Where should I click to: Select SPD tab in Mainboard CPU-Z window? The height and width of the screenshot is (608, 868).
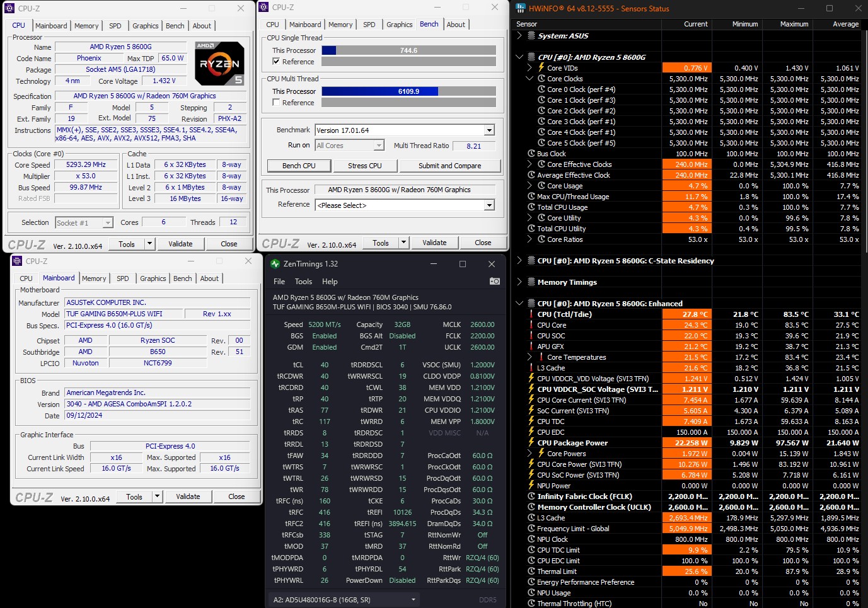click(x=123, y=278)
